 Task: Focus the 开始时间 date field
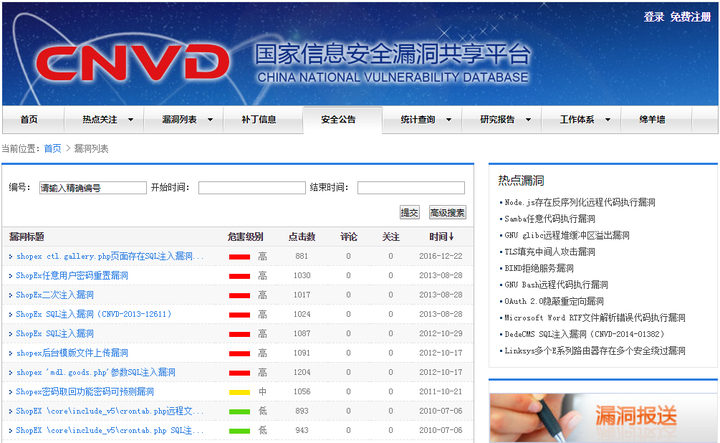[x=252, y=188]
